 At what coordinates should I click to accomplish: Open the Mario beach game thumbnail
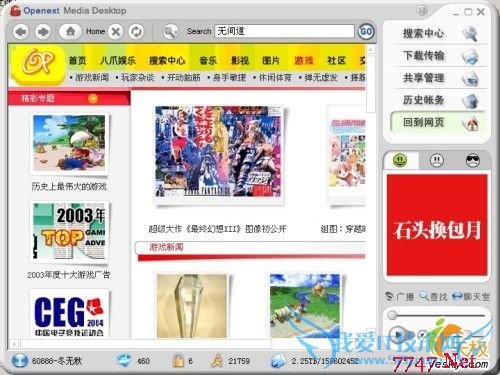point(69,143)
